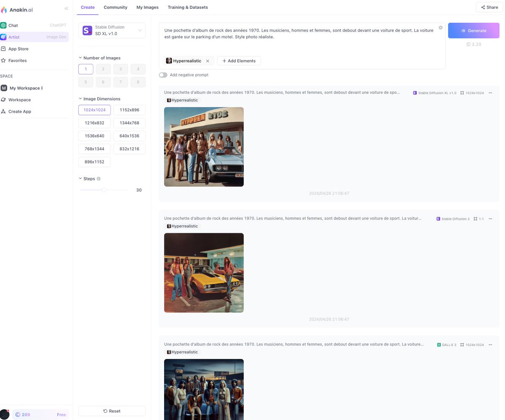Open the App Store section
The image size is (505, 420).
point(35,49)
